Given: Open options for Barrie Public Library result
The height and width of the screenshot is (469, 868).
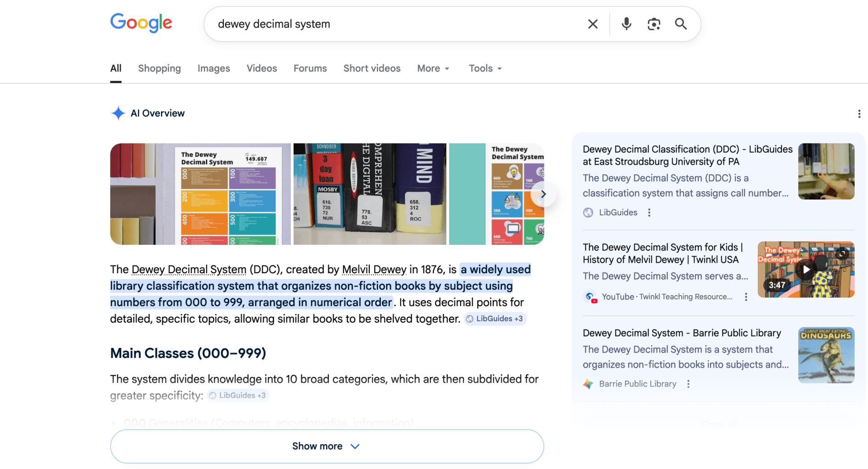Looking at the screenshot, I should pos(688,384).
